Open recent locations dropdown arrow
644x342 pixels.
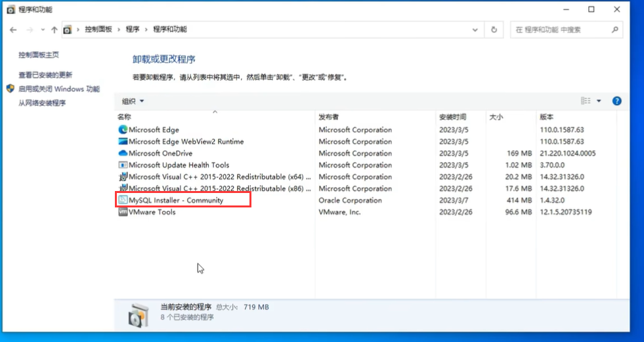coord(43,30)
